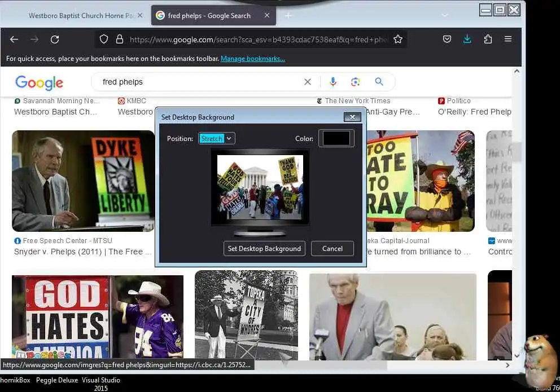This screenshot has height=392, width=560.
Task: Expand the list all tabs chevron
Action: pyautogui.click(x=445, y=15)
